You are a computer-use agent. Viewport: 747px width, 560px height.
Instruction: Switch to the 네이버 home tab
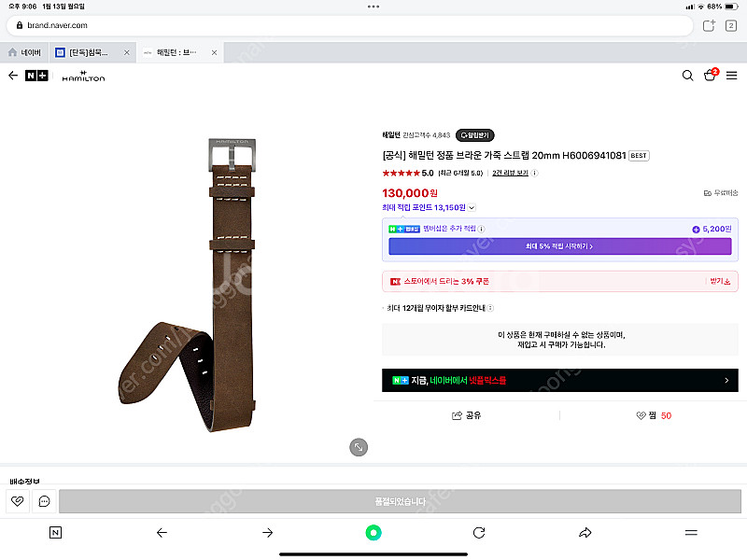(25, 52)
